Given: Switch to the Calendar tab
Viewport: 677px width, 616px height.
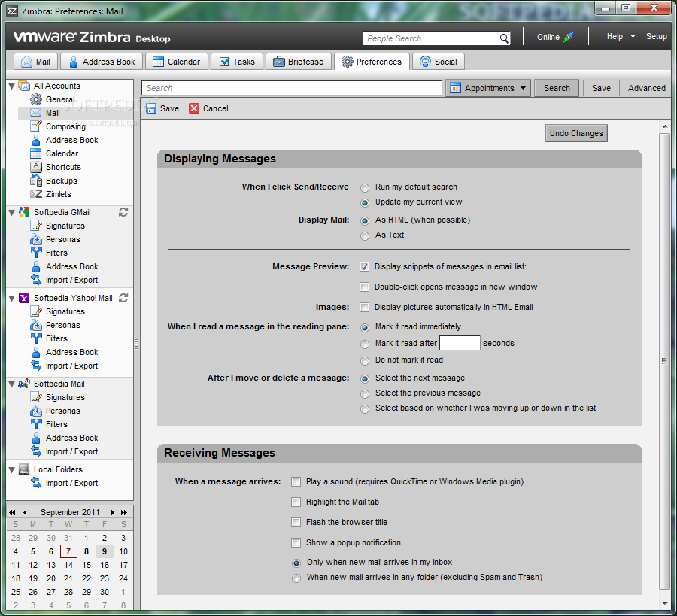Looking at the screenshot, I should coord(177,62).
